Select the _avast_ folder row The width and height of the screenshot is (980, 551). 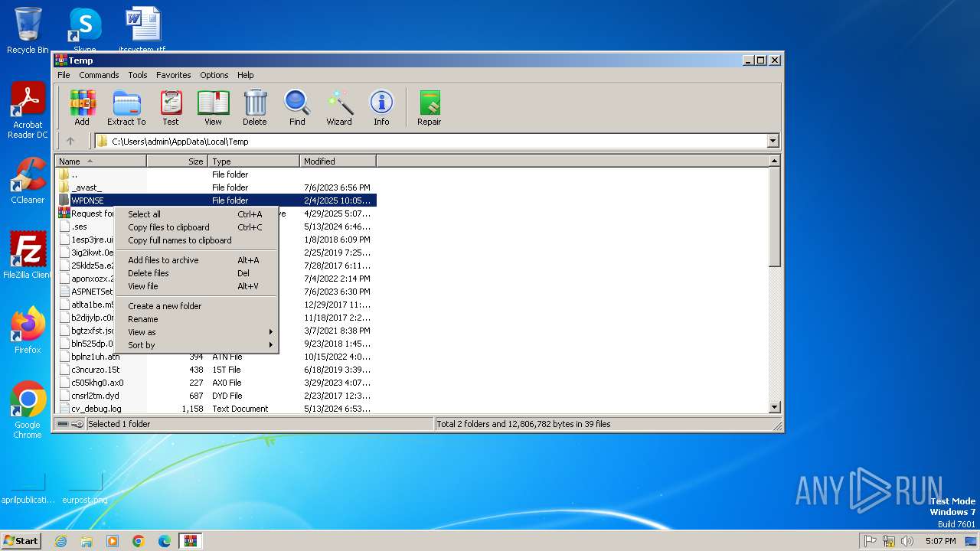point(217,187)
